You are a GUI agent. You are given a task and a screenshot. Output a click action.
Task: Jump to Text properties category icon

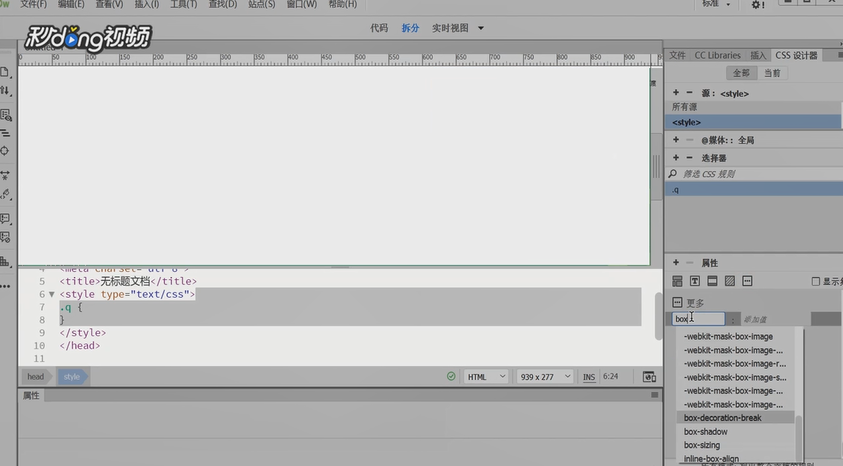(695, 281)
